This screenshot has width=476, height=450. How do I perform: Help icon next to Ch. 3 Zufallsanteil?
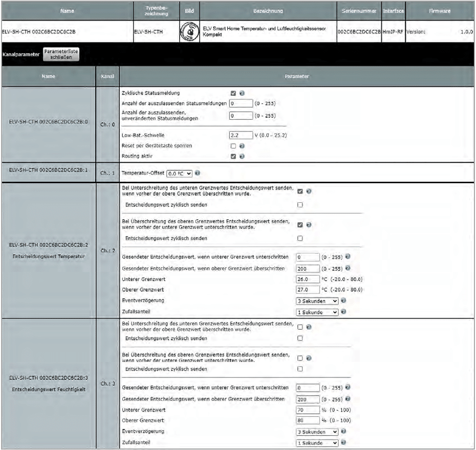click(343, 442)
